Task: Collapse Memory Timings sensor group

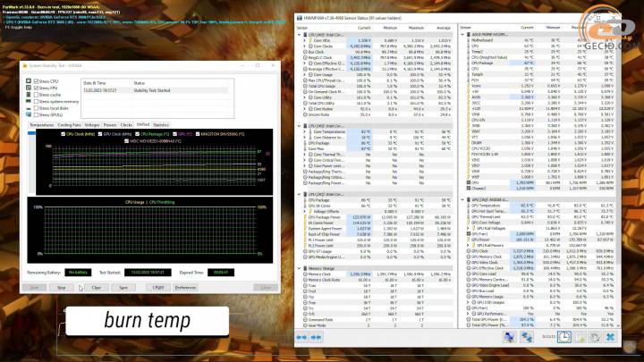Action: point(299,268)
